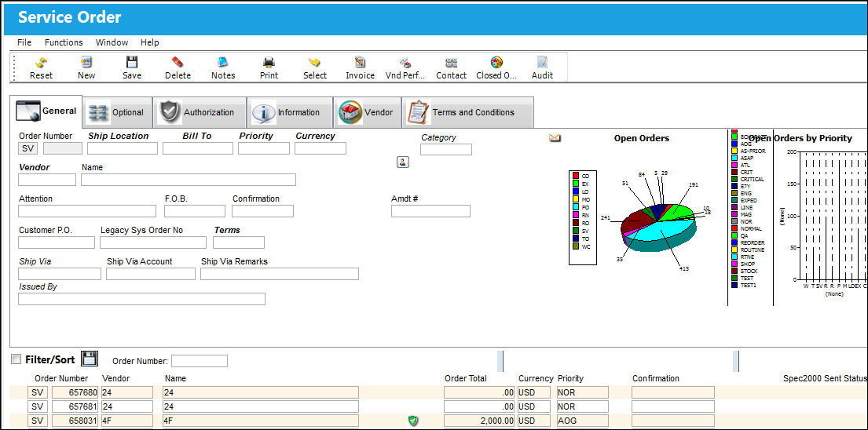Print the service order
This screenshot has height=430, width=868.
(x=269, y=63)
